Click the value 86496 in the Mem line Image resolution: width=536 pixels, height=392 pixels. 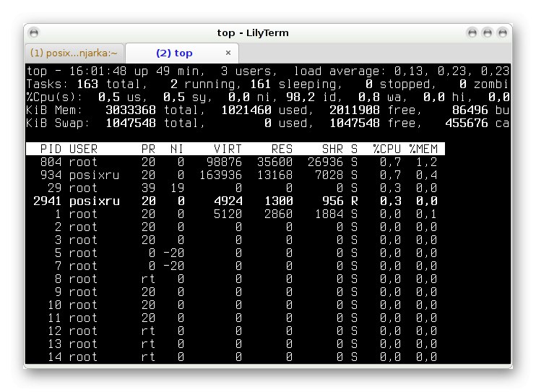pyautogui.click(x=470, y=110)
